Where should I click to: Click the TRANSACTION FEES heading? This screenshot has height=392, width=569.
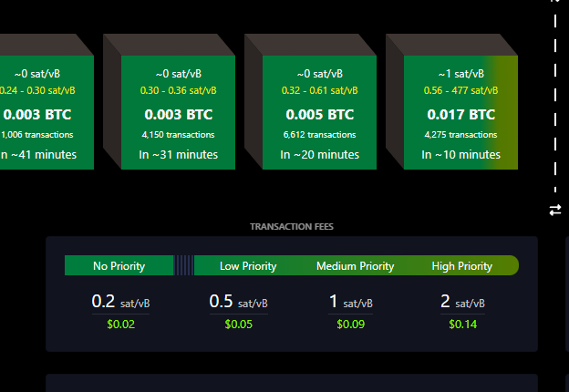[292, 227]
